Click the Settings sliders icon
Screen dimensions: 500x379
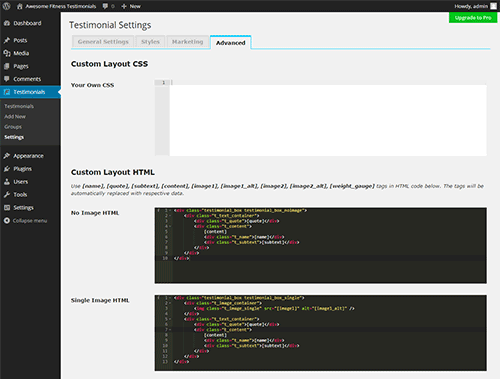pyautogui.click(x=7, y=208)
